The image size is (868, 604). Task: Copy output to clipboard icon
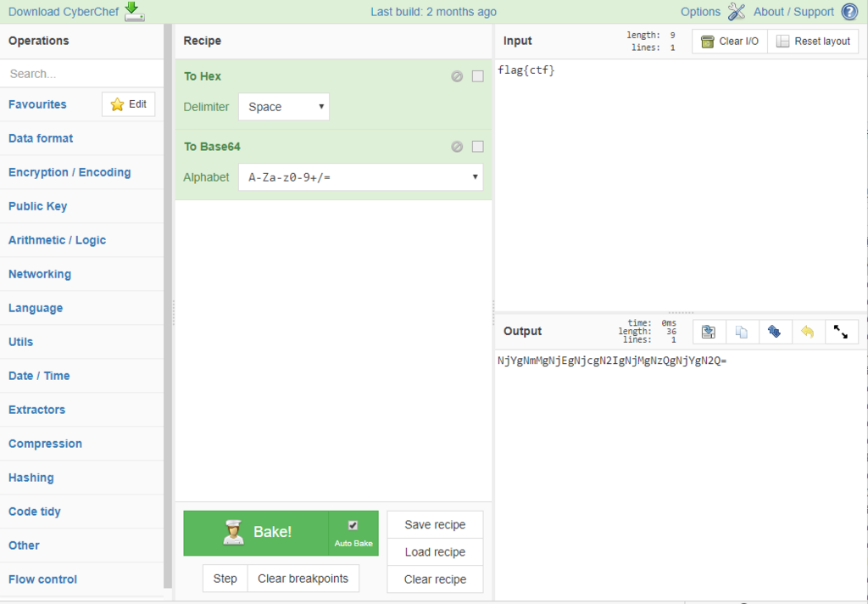point(742,332)
